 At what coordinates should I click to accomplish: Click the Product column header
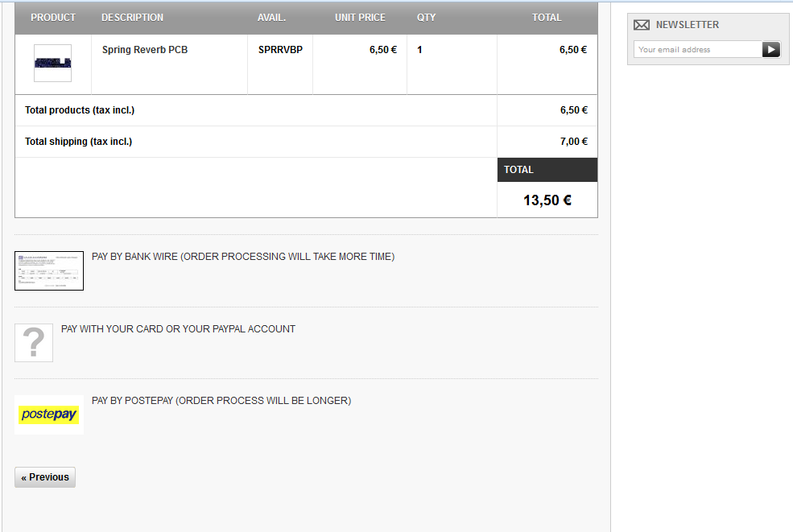click(53, 18)
